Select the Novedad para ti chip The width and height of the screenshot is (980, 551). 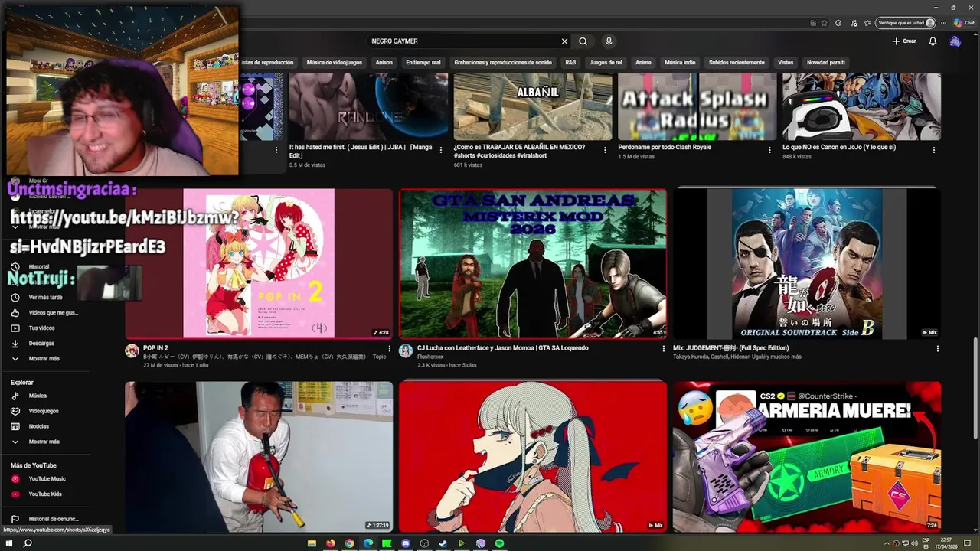click(x=826, y=63)
